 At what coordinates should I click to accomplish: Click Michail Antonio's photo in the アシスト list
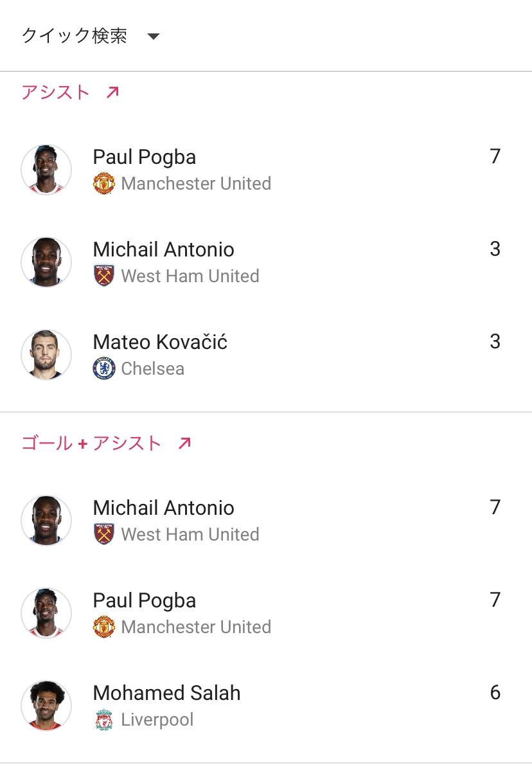pos(46,262)
